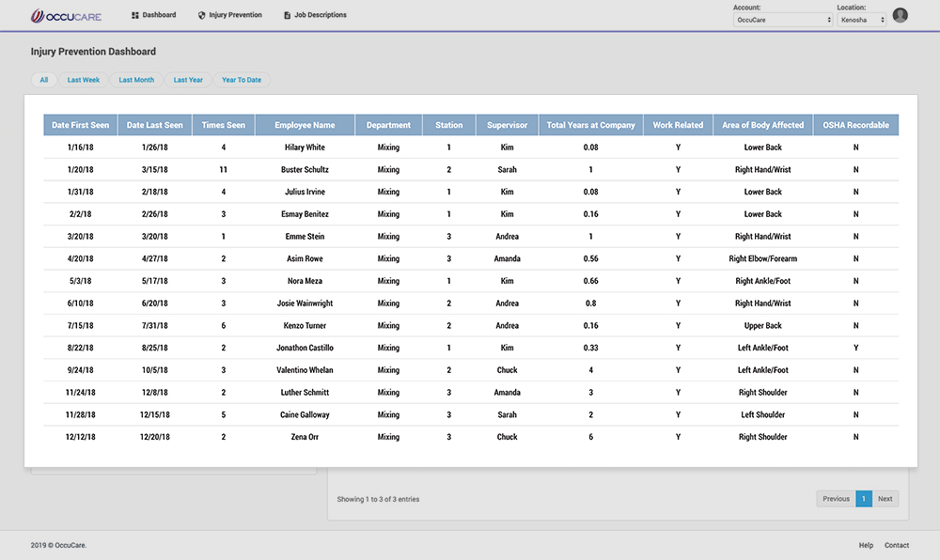Screen dimensions: 940x560
Task: Sort by Area of Body Affected
Action: pyautogui.click(x=762, y=125)
